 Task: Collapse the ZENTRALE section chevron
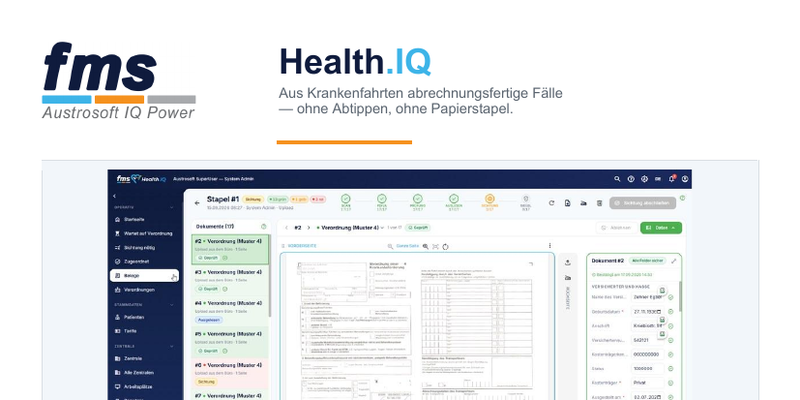[x=171, y=346]
